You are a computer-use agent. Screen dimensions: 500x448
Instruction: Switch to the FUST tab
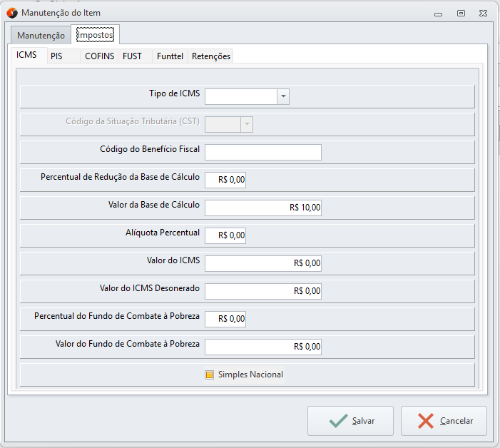click(x=132, y=56)
